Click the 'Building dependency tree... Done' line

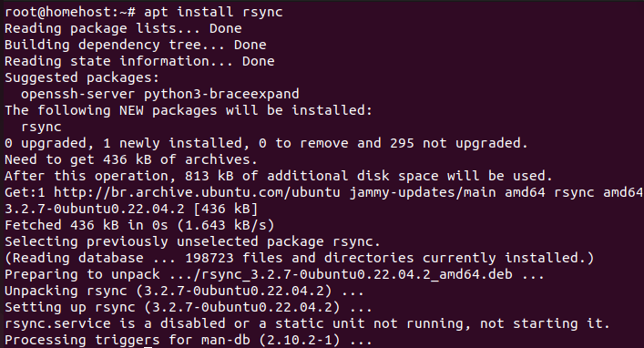pyautogui.click(x=136, y=45)
